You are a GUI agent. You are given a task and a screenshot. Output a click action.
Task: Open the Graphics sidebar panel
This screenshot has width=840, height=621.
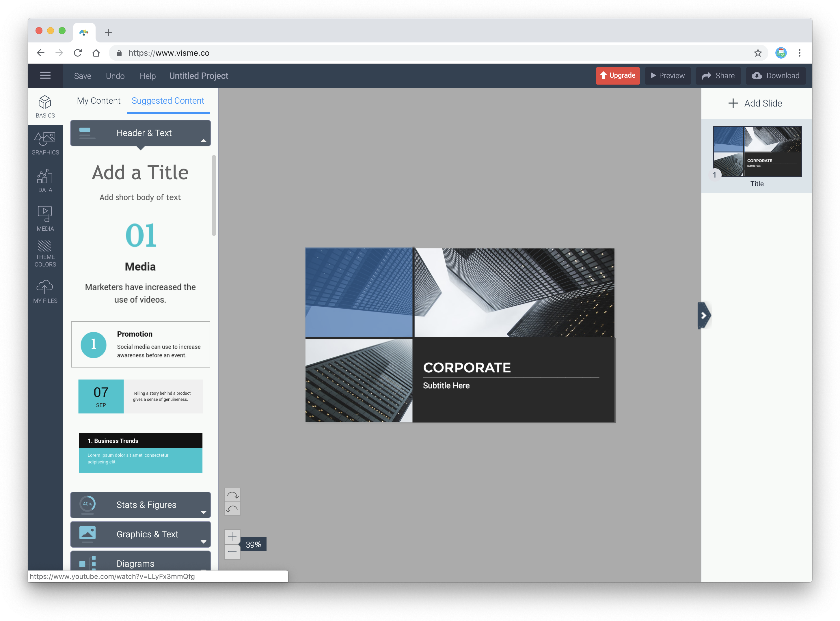pos(45,143)
